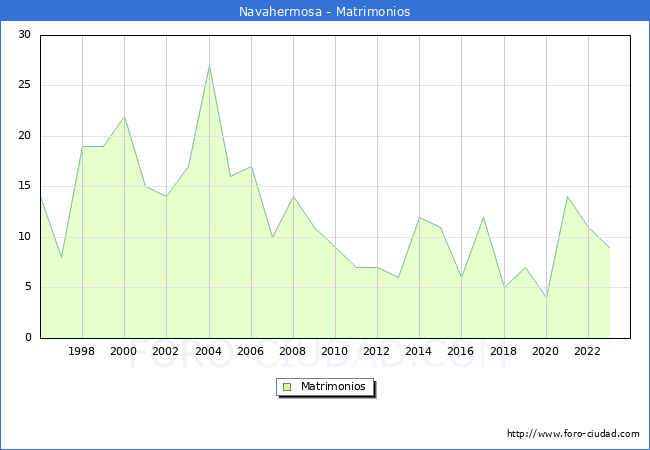
Task: Click the 2021 data point at 14
Action: pos(567,196)
